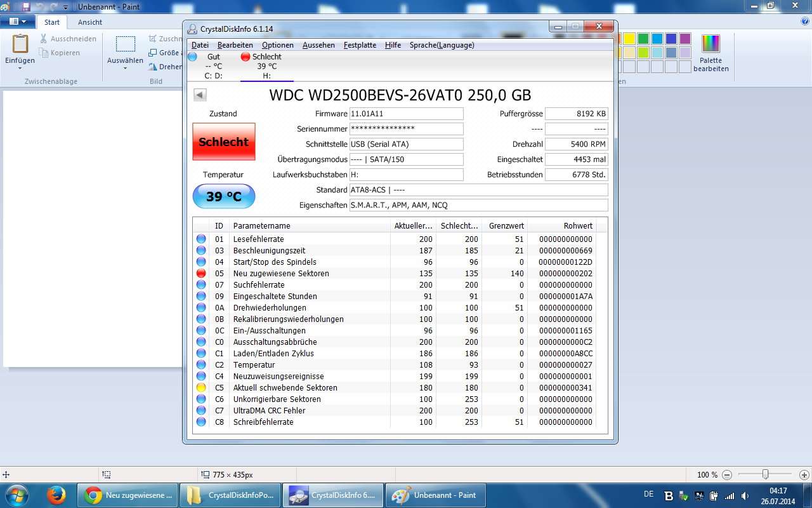
Task: Open Paint help question mark icon
Action: (x=805, y=21)
